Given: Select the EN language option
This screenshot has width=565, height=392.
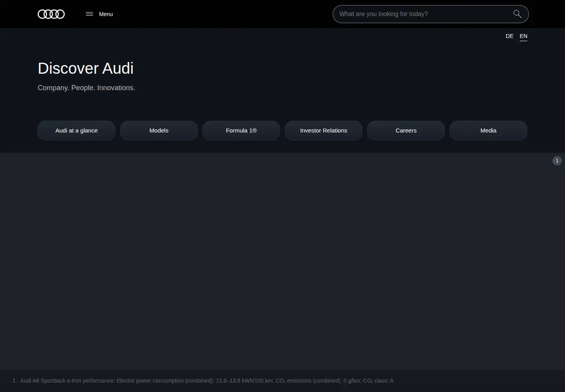Looking at the screenshot, I should (x=523, y=36).
